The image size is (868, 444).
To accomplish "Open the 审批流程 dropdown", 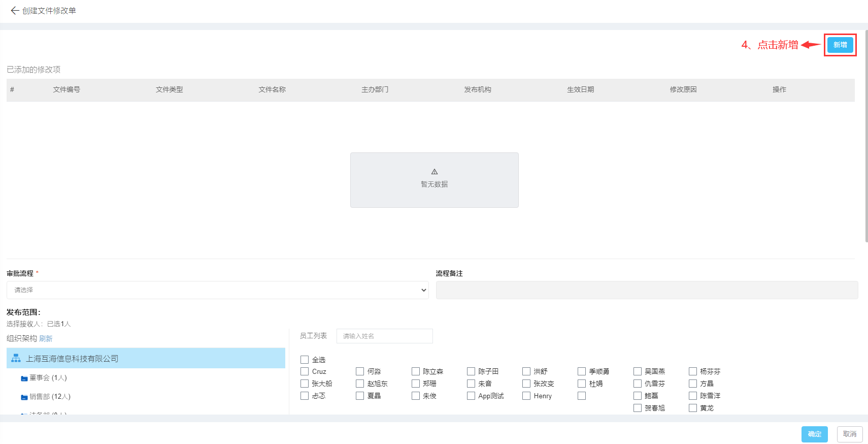I will (x=217, y=290).
